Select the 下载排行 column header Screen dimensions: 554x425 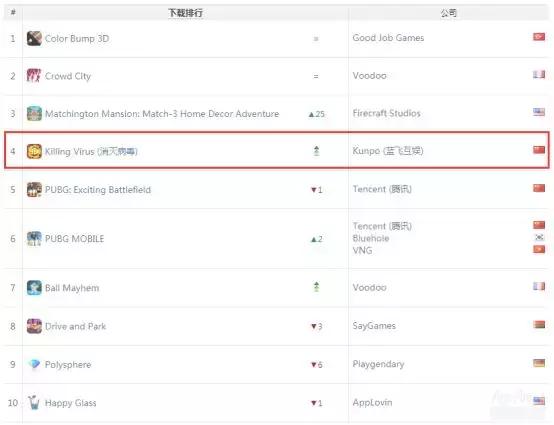click(185, 13)
